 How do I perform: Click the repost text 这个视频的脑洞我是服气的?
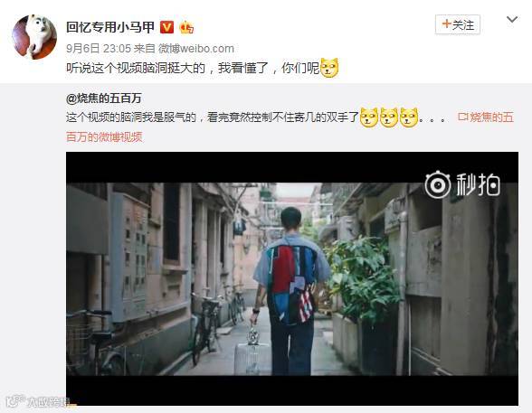pos(131,117)
